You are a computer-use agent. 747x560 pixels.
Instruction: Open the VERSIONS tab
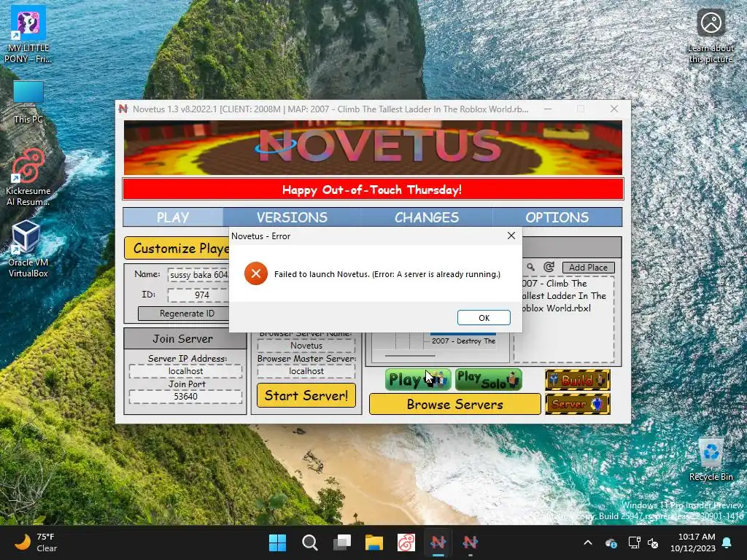[x=292, y=217]
